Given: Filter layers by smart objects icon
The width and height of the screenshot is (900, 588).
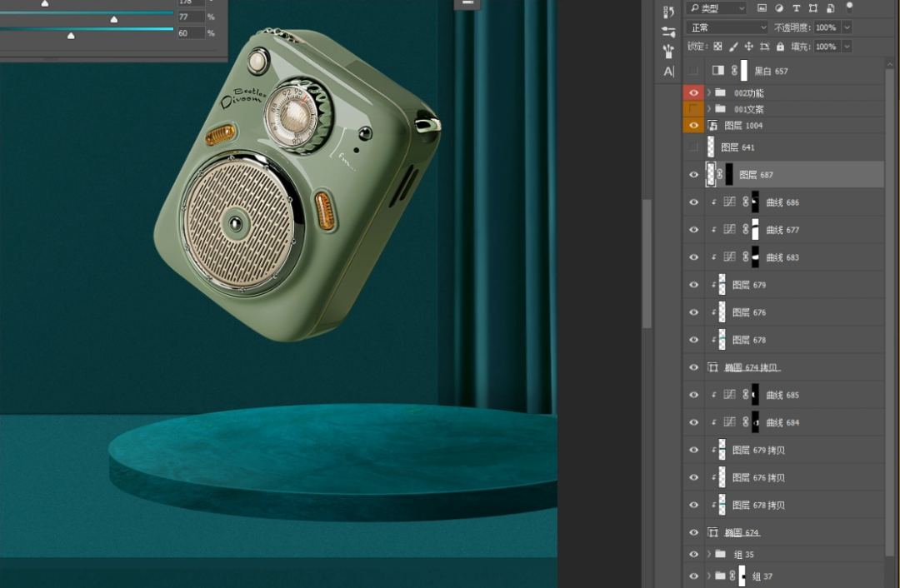Looking at the screenshot, I should tap(831, 8).
